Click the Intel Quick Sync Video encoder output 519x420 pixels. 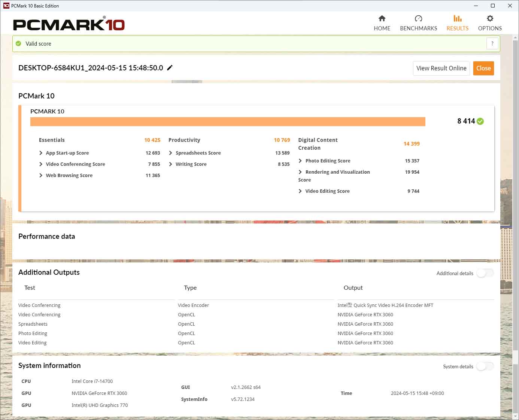[385, 305]
